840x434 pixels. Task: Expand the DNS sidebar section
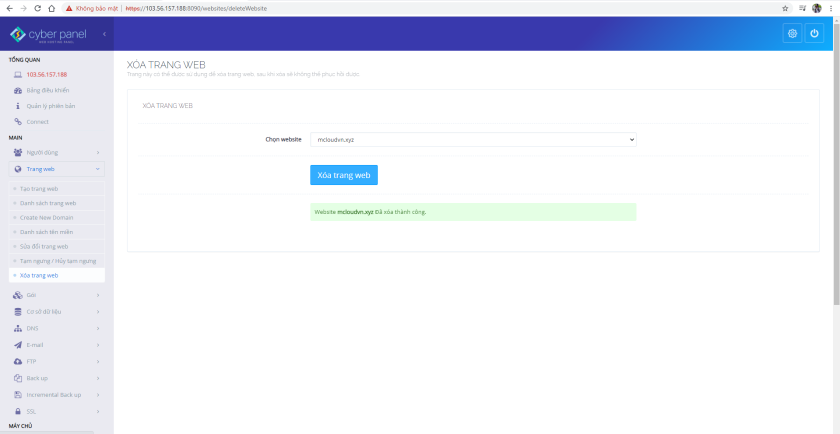coord(56,327)
